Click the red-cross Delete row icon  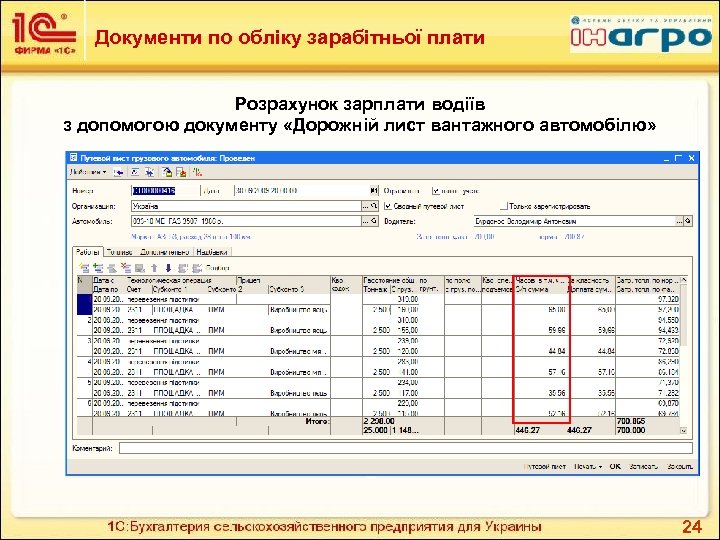[126, 268]
